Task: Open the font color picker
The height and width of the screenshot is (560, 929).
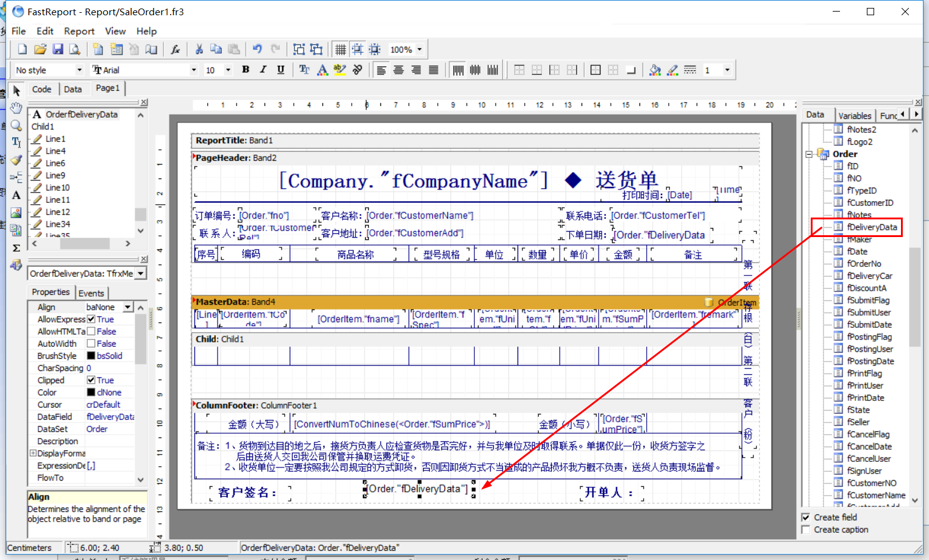Action: coord(322,70)
